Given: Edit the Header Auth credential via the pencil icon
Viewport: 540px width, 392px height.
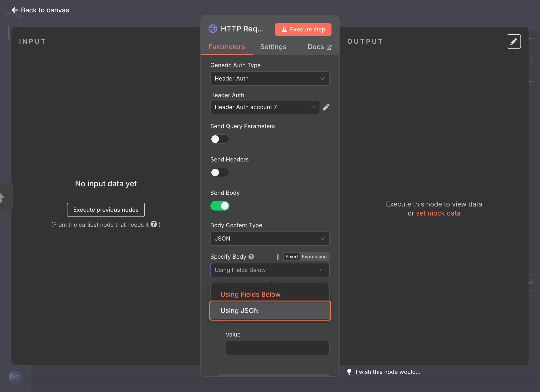Looking at the screenshot, I should 326,107.
